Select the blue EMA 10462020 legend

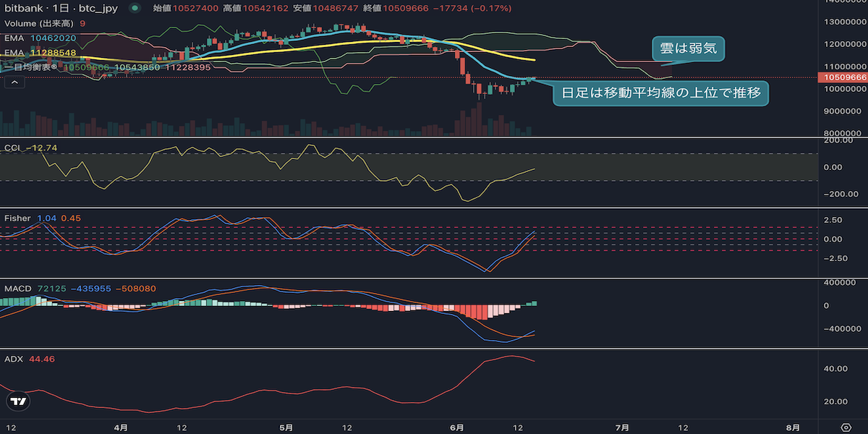tap(41, 38)
